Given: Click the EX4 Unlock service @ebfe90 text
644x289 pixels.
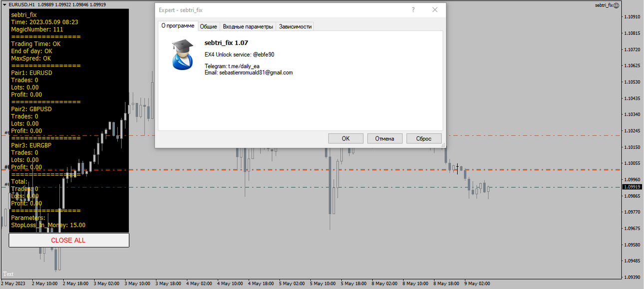Looking at the screenshot, I should (x=239, y=54).
